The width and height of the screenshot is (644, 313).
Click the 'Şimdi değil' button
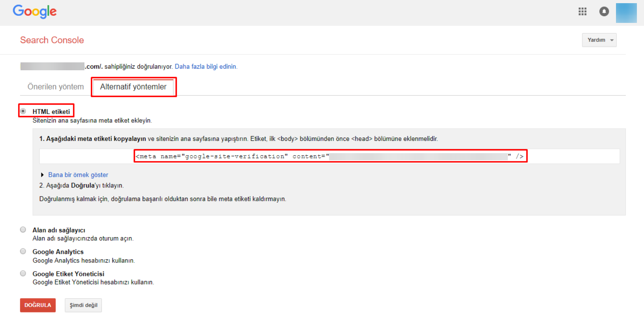point(83,305)
